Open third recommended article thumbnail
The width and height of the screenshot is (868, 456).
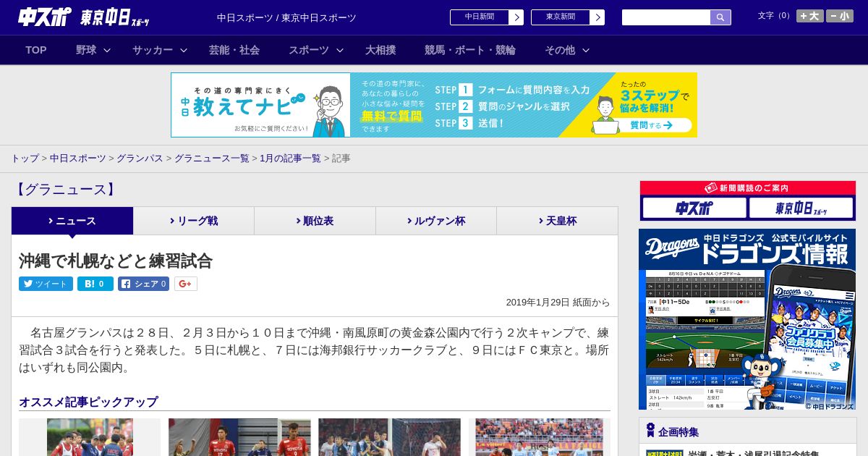click(x=389, y=437)
